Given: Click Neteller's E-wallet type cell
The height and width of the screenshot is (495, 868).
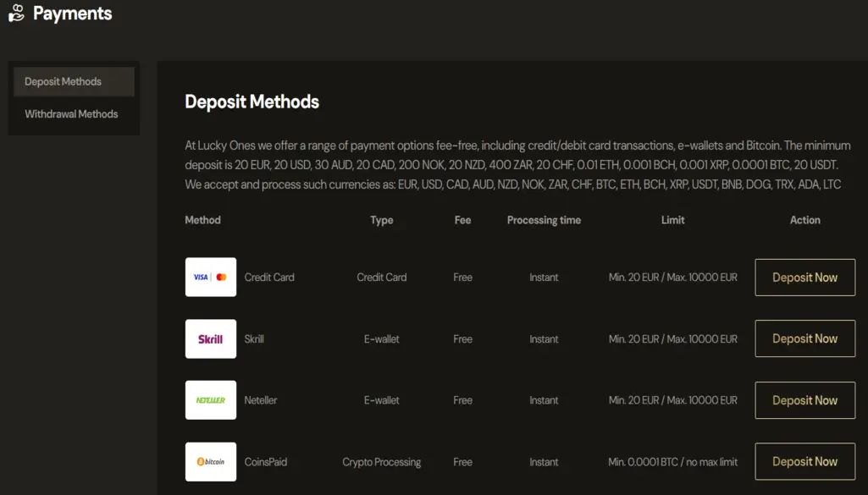Looking at the screenshot, I should 381,400.
